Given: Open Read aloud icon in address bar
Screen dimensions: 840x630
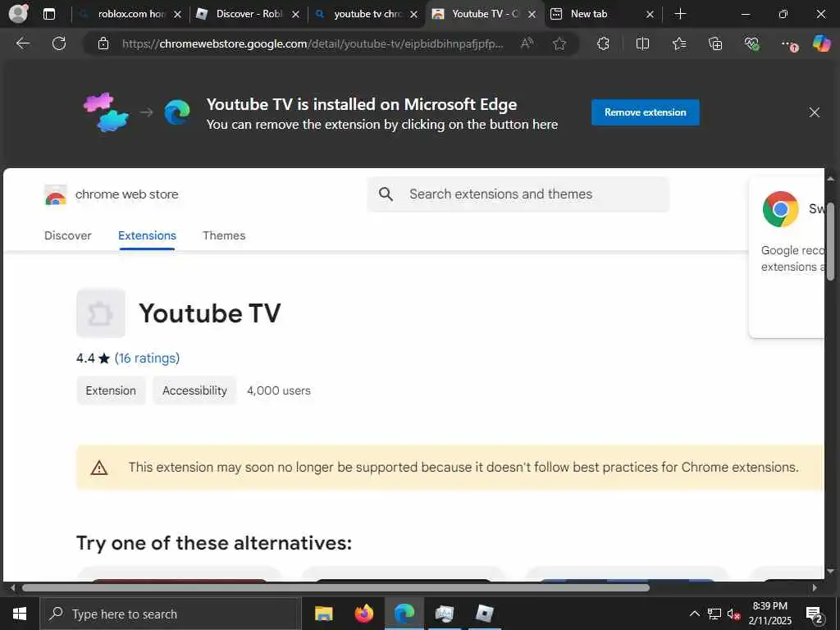Looking at the screenshot, I should click(527, 43).
